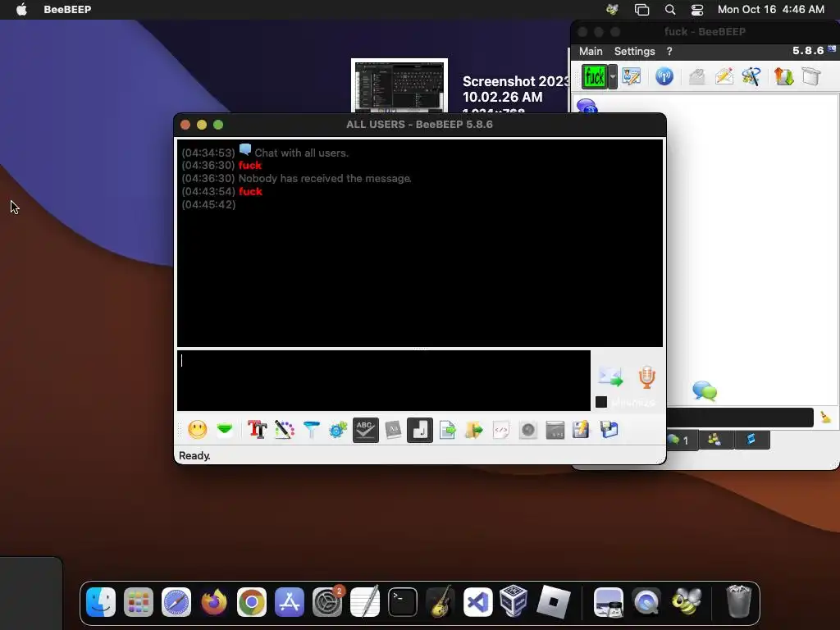The height and width of the screenshot is (630, 840).
Task: Click the red message at 04:43:54
Action: click(250, 191)
